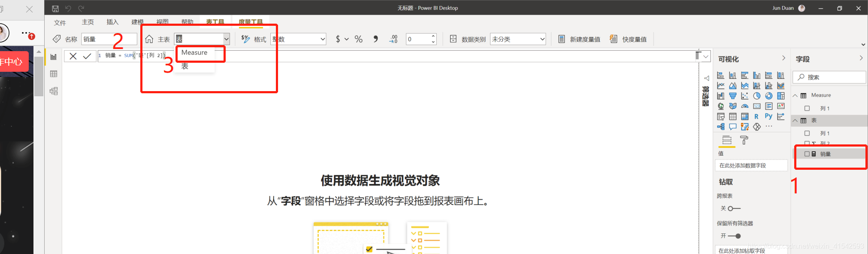
Task: Commit the formula with the checkmark
Action: (x=87, y=56)
